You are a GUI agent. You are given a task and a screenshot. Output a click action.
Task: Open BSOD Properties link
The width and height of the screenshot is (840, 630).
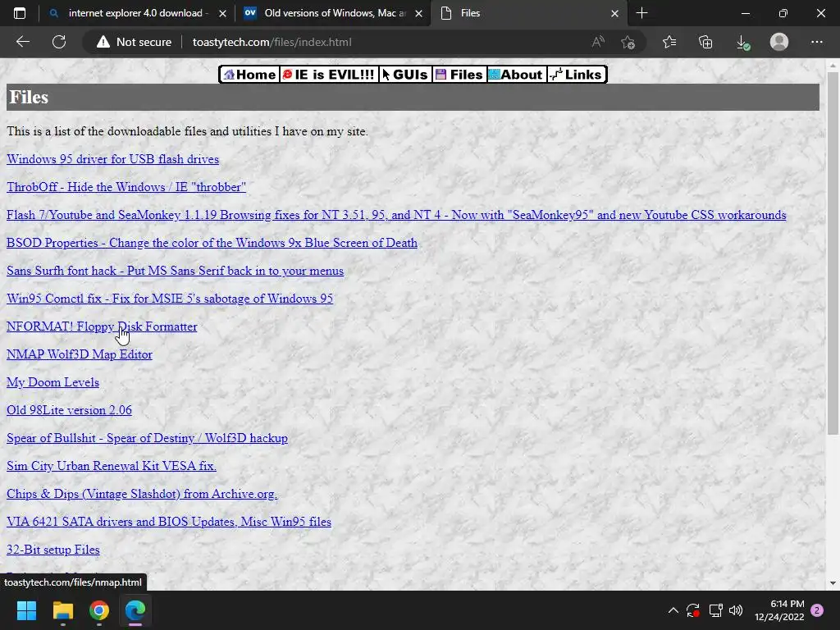pyautogui.click(x=212, y=243)
